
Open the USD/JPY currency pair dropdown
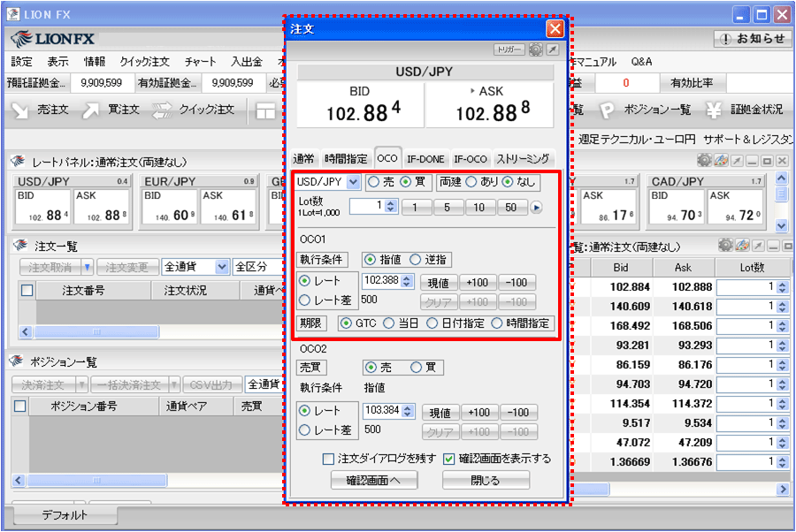click(353, 182)
